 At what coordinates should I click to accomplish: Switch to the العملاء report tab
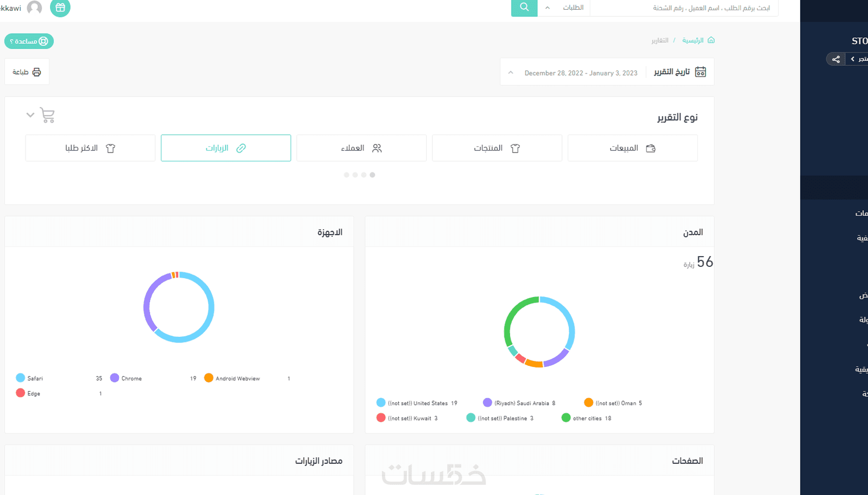pos(361,148)
